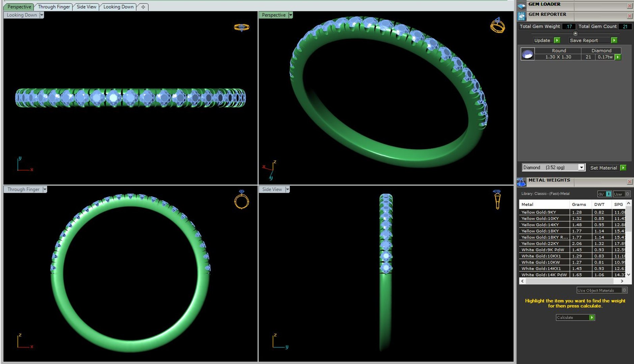The height and width of the screenshot is (364, 634).
Task: Click the Metal column header
Action: pos(544,204)
